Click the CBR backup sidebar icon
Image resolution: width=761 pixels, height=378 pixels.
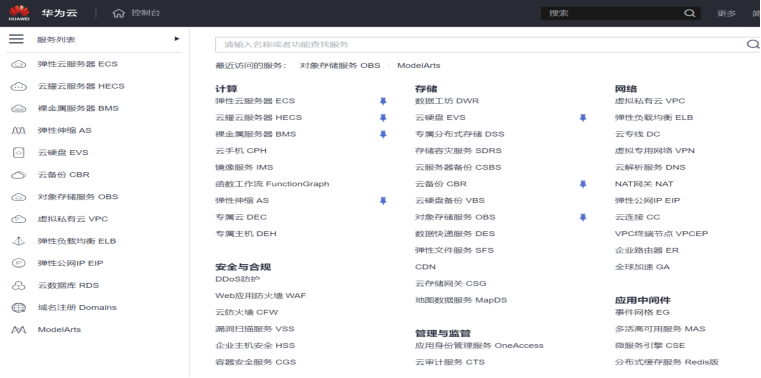18,175
